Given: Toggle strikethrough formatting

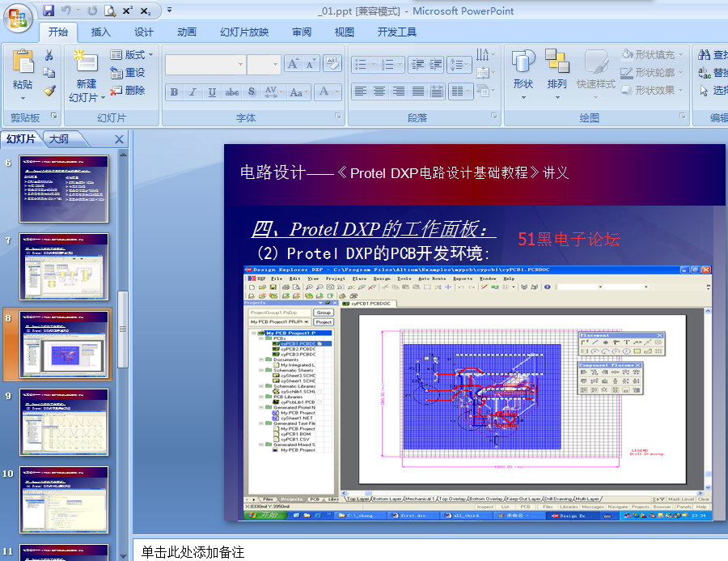Looking at the screenshot, I should (231, 91).
